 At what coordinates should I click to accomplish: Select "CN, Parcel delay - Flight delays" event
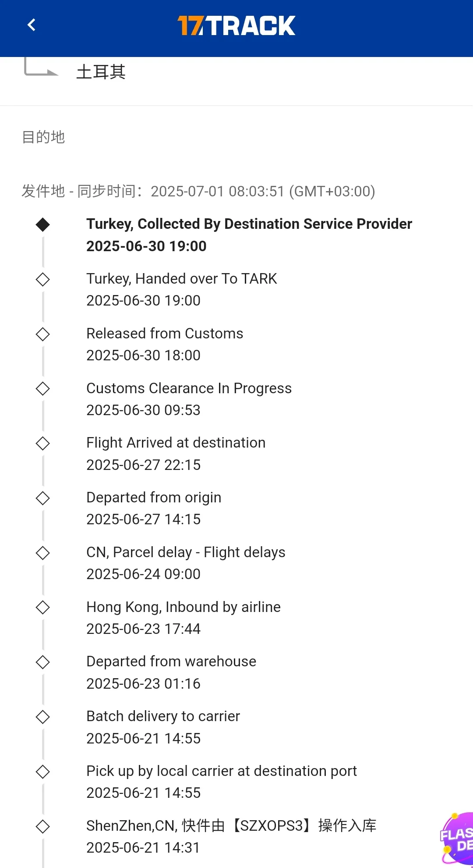click(x=186, y=552)
